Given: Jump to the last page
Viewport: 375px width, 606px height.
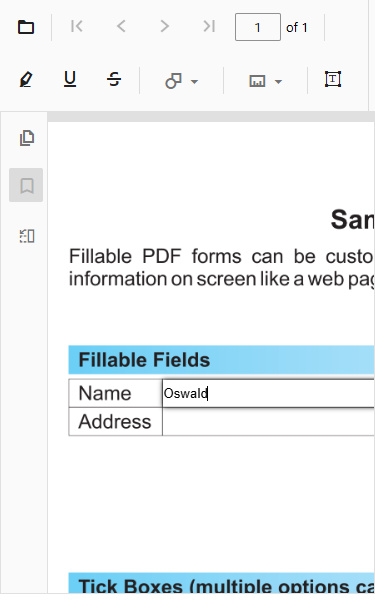Looking at the screenshot, I should [209, 26].
